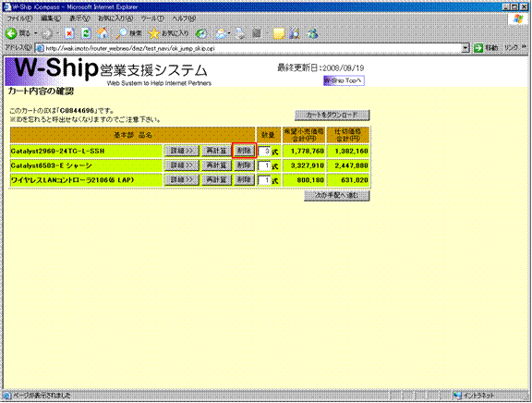Click the address bar URL field

pos(253,48)
